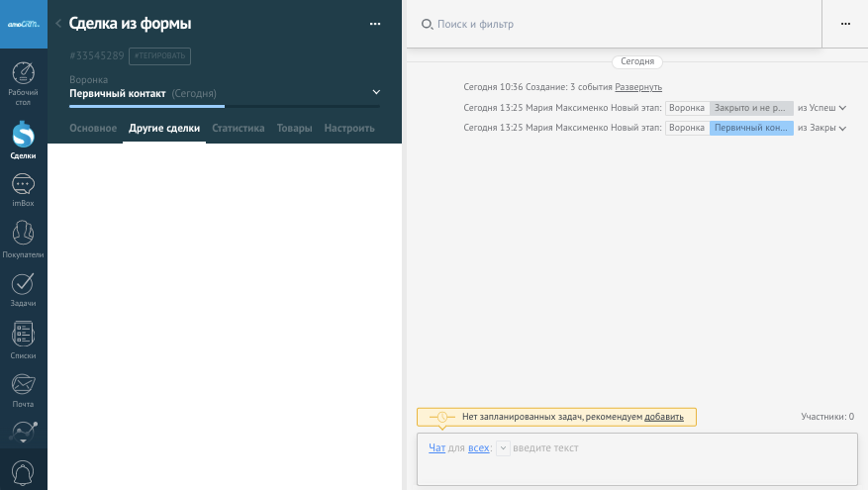Viewport: 868px width, 490px height.
Task: Switch to the Основное tab
Action: click(93, 129)
